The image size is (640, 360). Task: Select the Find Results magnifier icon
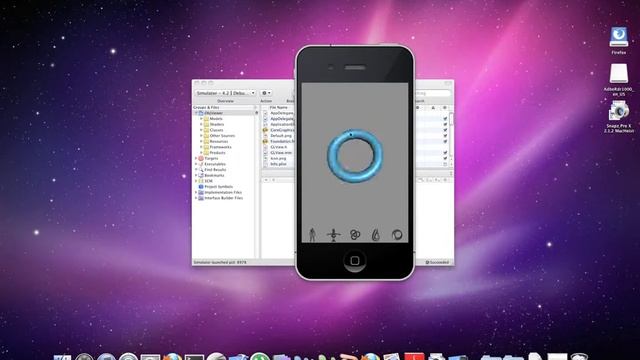click(201, 170)
